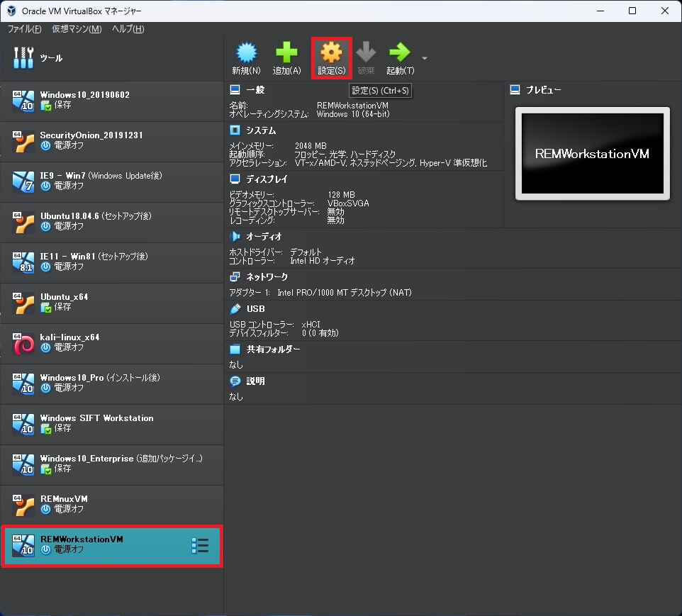Open the オーディオ settings section header

click(x=264, y=236)
